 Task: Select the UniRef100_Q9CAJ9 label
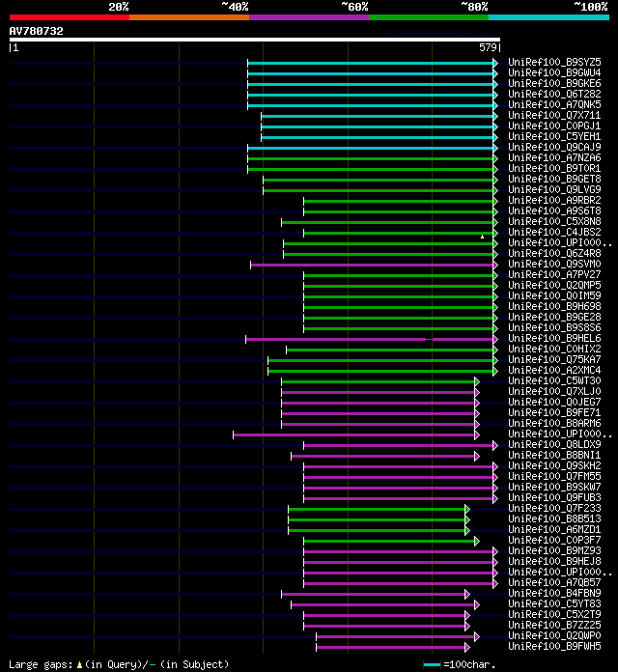[554, 147]
